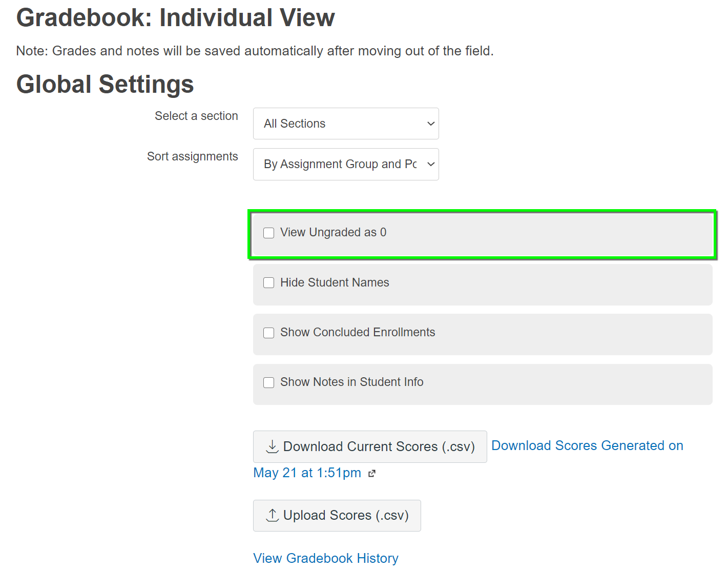Check the Hide Student Names box
The image size is (728, 570).
pyautogui.click(x=269, y=283)
